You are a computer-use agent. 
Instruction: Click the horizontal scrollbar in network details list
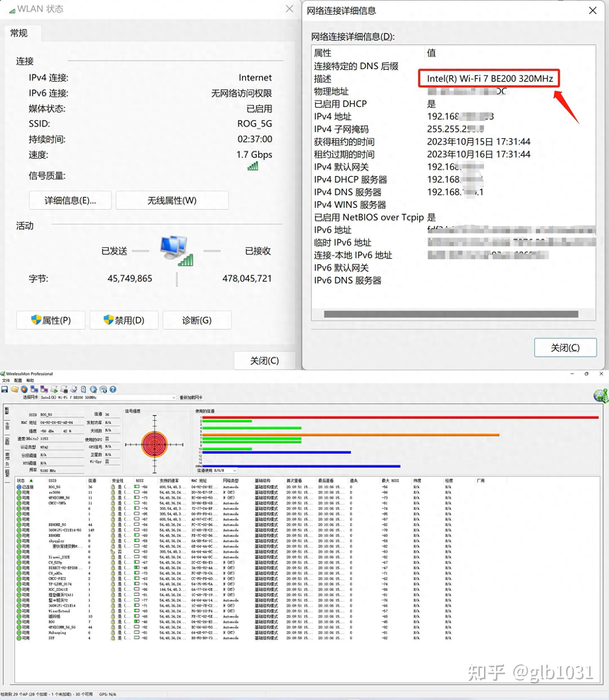[451, 314]
